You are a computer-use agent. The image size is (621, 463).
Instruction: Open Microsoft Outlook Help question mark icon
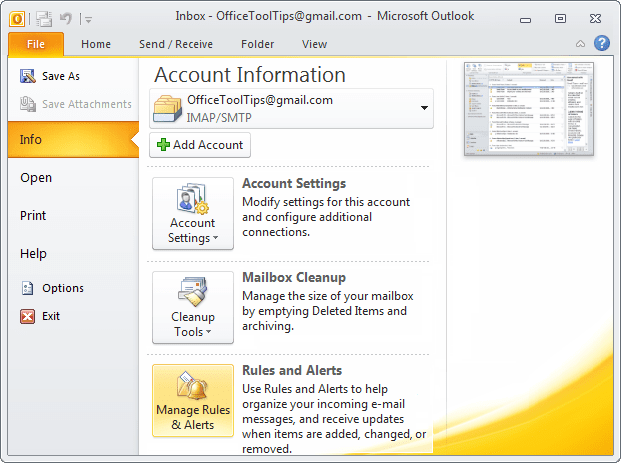[602, 43]
